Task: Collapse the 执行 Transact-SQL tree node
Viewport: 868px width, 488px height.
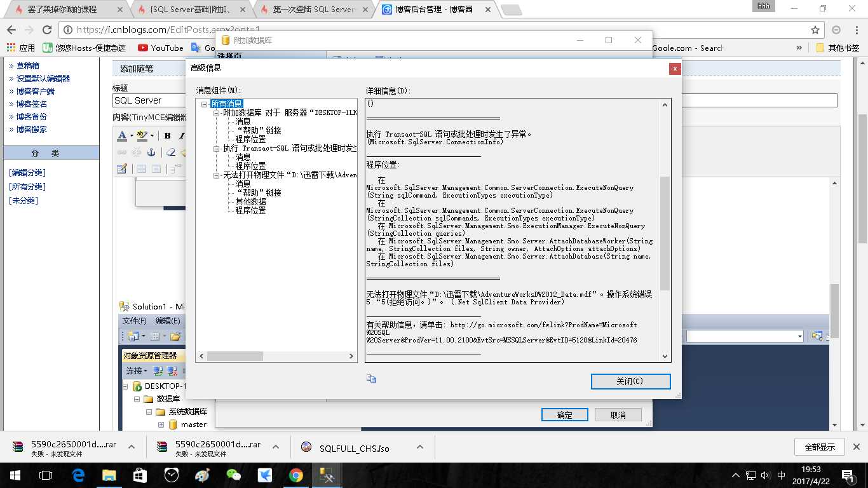Action: (x=216, y=148)
